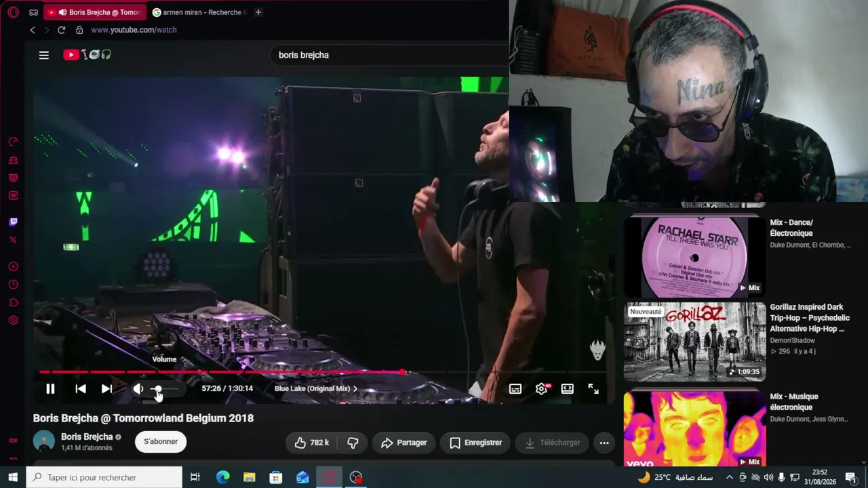The height and width of the screenshot is (488, 868).
Task: Toggle theater mode
Action: pos(568,388)
